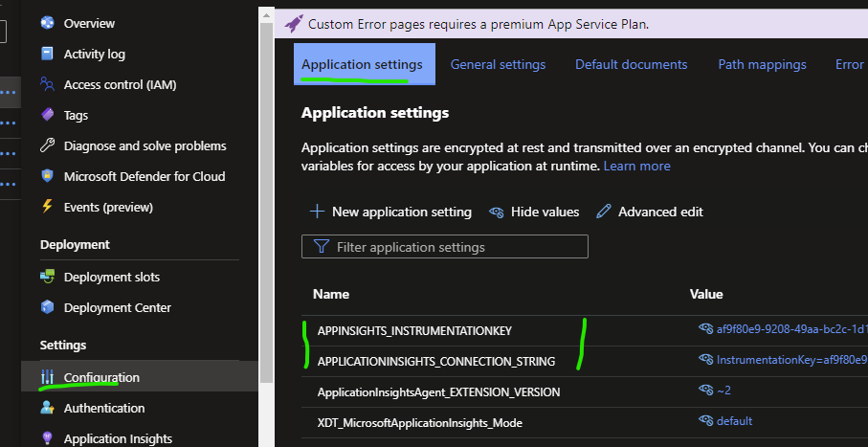
Task: Open Deployment slots icon
Action: point(47,277)
